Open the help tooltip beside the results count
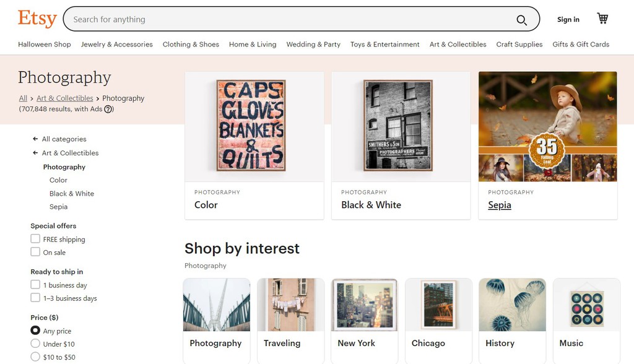The height and width of the screenshot is (364, 634). 109,109
